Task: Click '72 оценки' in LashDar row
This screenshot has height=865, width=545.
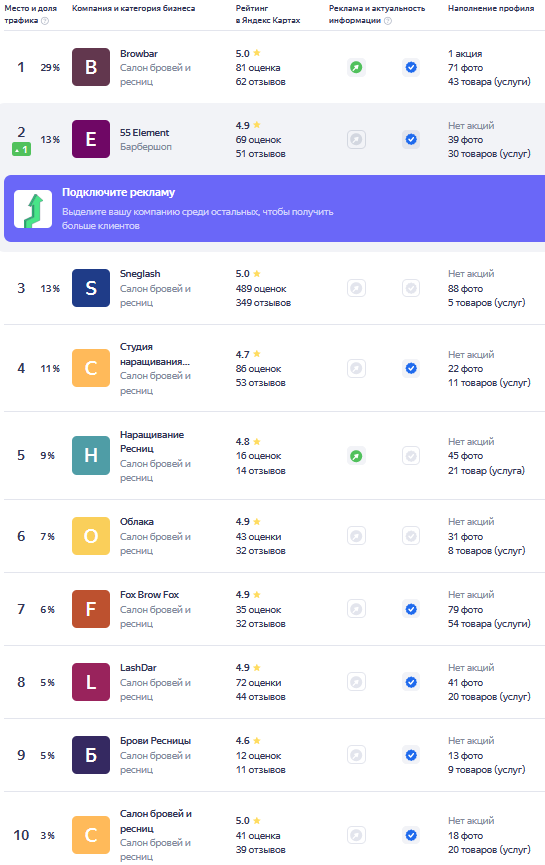Action: 259,682
